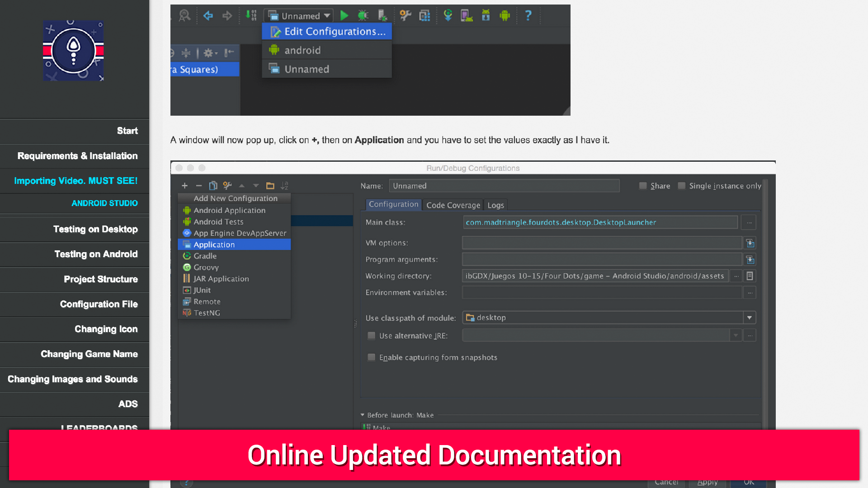Image resolution: width=868 pixels, height=488 pixels.
Task: Click the Create New Folder icon
Action: [270, 186]
